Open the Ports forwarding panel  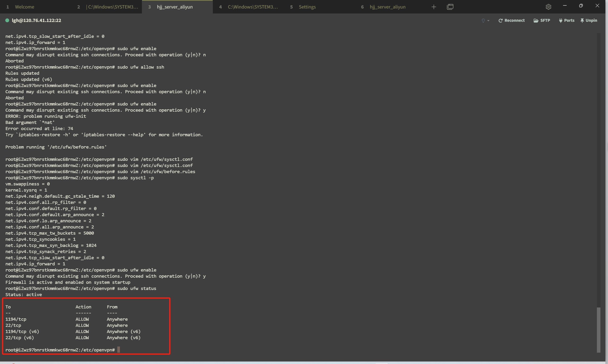coord(567,20)
